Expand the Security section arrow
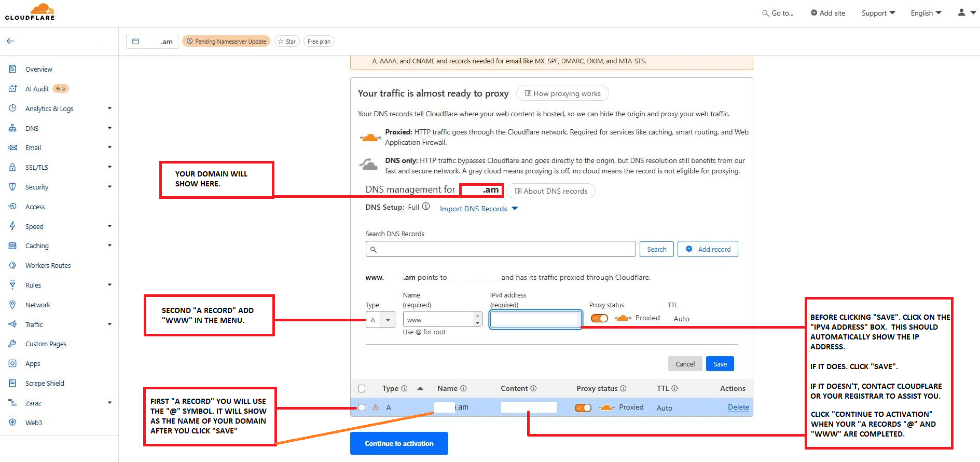Viewport: 980px width, 462px height. (x=109, y=187)
